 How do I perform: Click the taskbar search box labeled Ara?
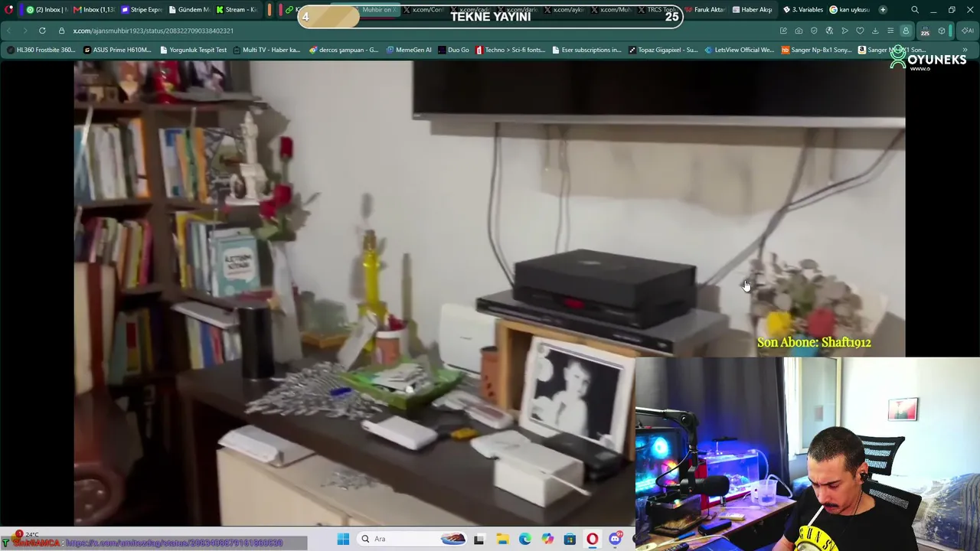(413, 539)
